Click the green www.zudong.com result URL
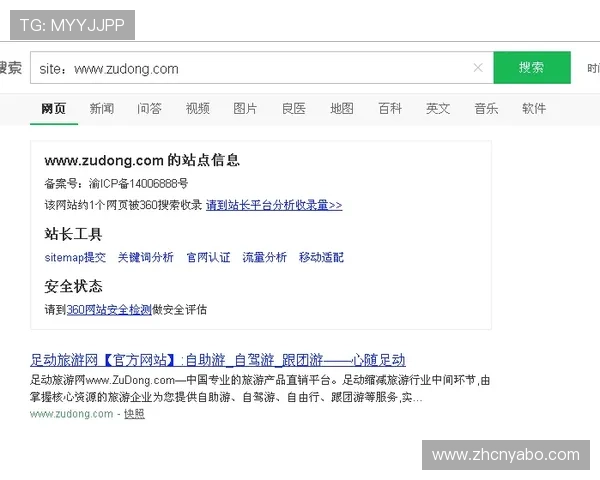 coord(72,414)
